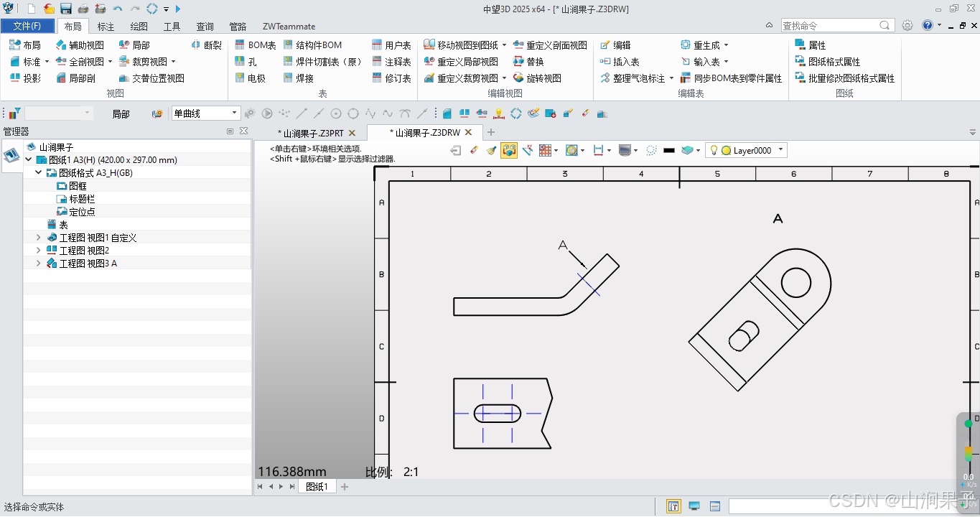Expand the 工程图 视图2 tree node

pos(39,251)
